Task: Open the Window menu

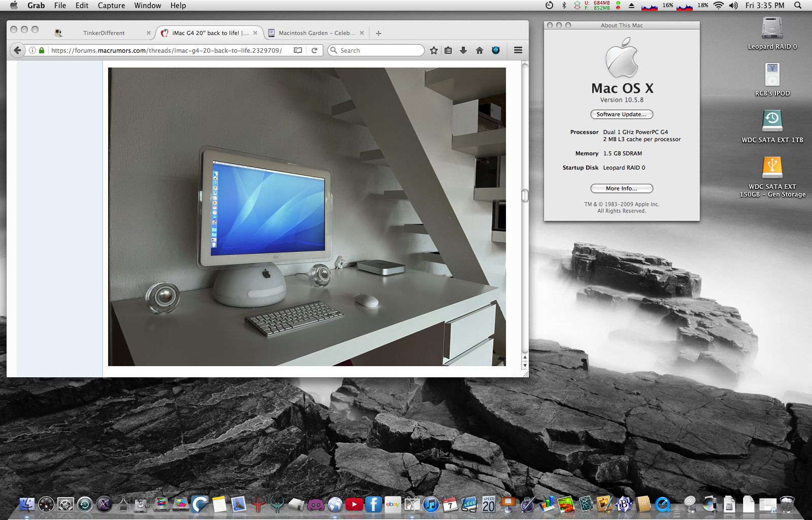Action: 148,6
